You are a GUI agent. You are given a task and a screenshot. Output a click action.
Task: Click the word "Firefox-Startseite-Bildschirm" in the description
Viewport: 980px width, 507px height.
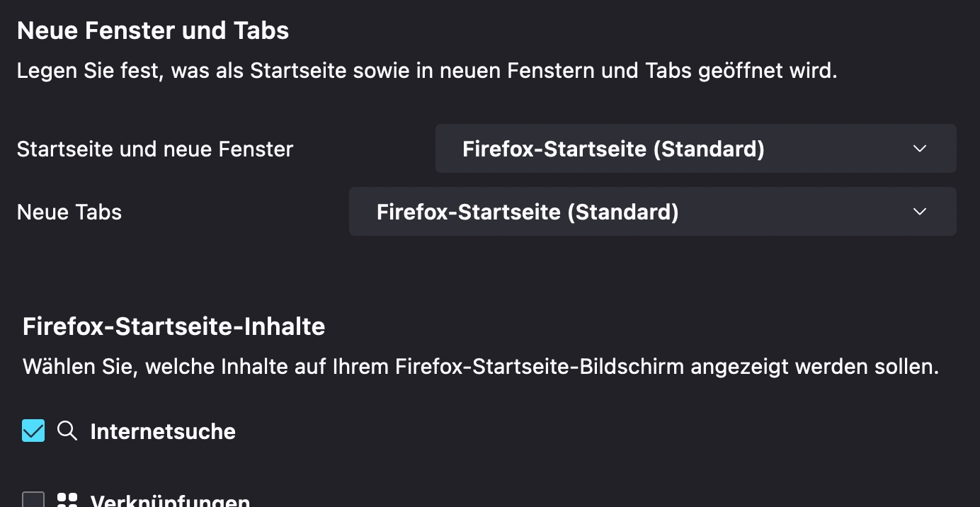click(540, 367)
